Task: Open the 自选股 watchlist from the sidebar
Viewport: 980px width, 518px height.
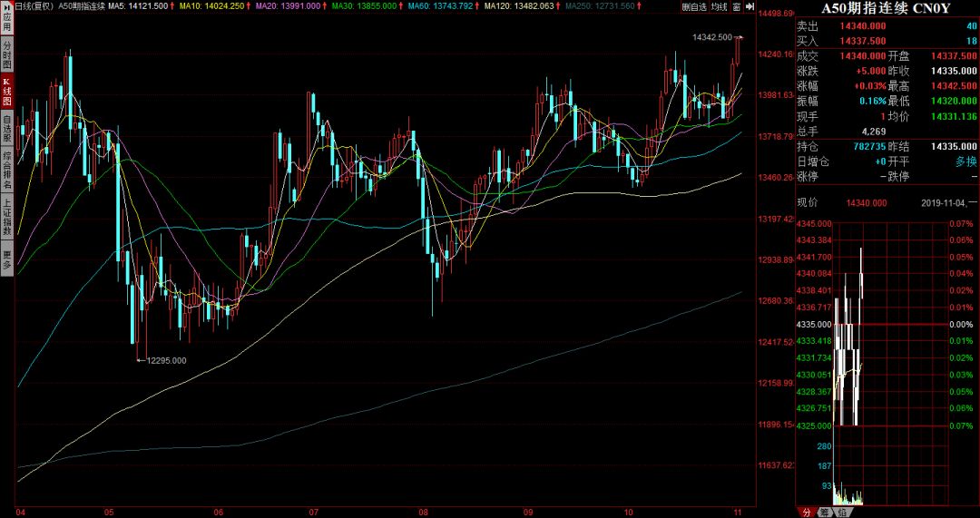Action: click(6, 130)
